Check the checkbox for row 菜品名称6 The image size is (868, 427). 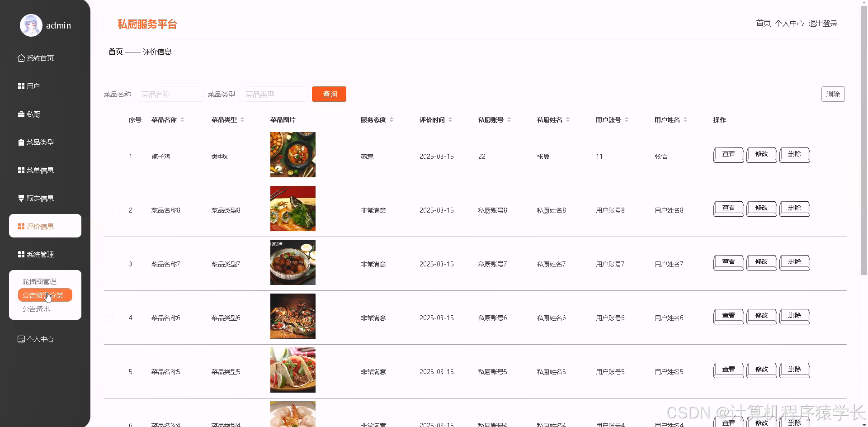109,318
